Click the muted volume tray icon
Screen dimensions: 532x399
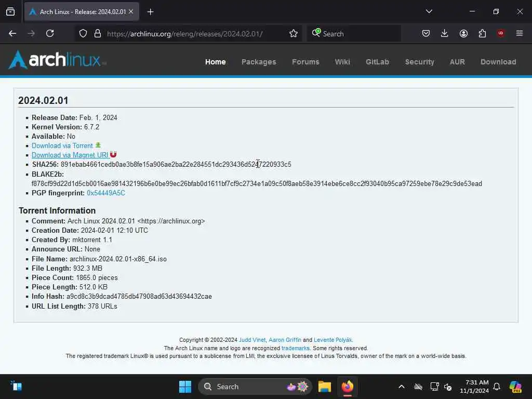(448, 387)
